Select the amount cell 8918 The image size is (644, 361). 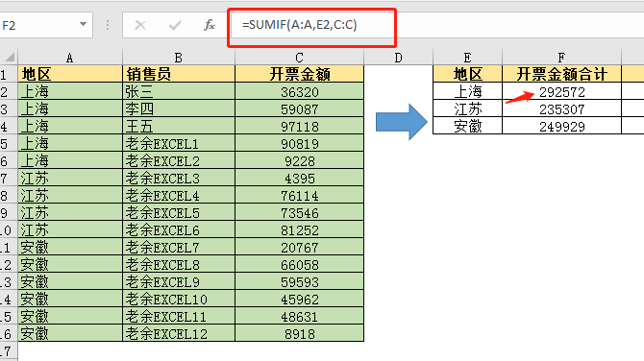click(x=299, y=333)
